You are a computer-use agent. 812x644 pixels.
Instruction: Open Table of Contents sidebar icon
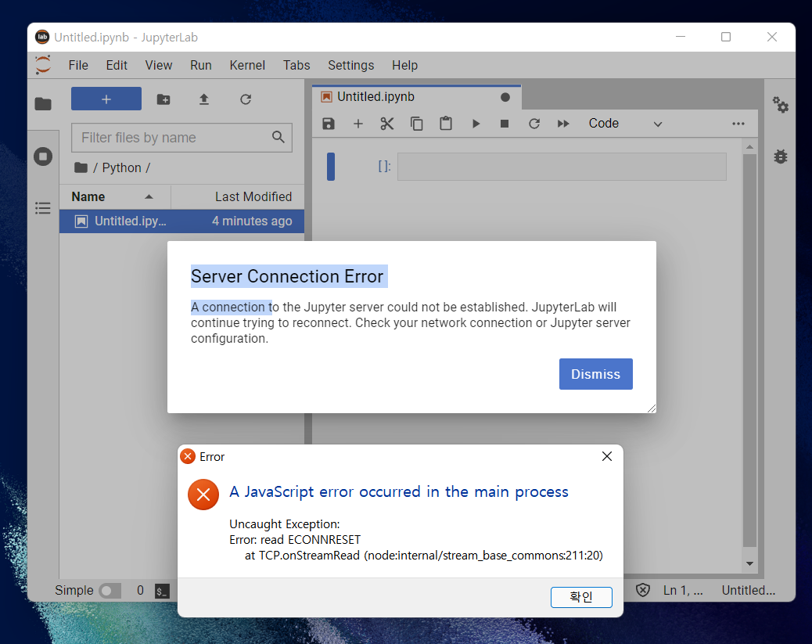point(43,208)
